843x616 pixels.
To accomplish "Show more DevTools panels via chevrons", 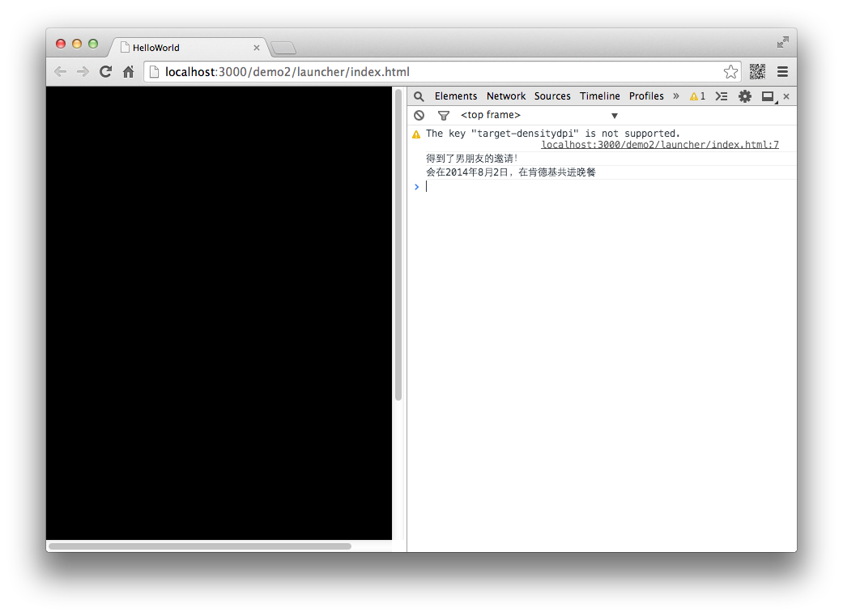I will pos(676,96).
